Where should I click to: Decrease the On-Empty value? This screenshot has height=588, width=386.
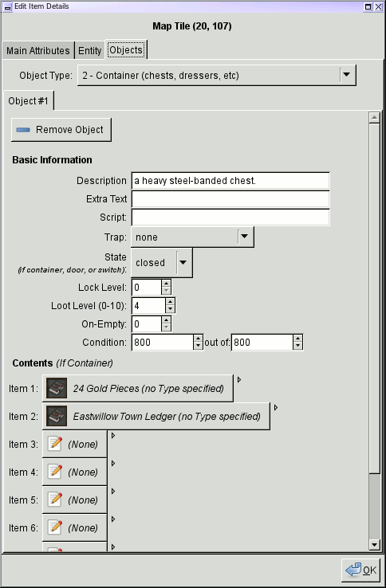[166, 327]
